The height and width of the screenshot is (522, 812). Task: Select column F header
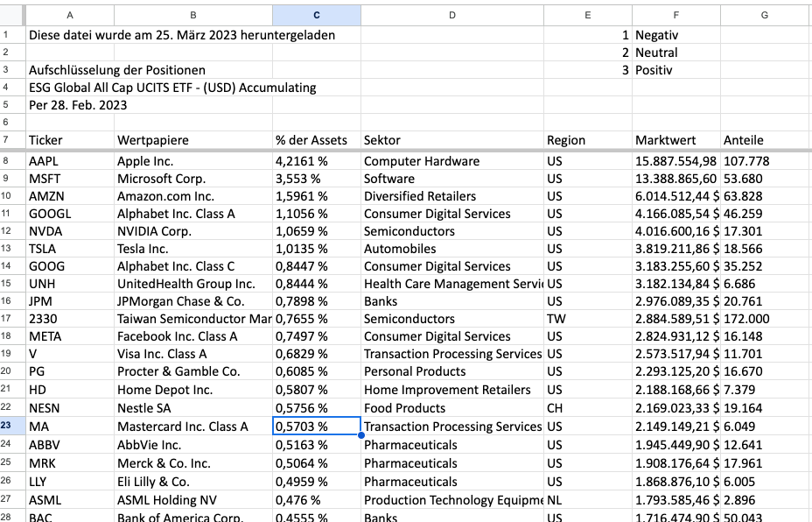pyautogui.click(x=675, y=16)
